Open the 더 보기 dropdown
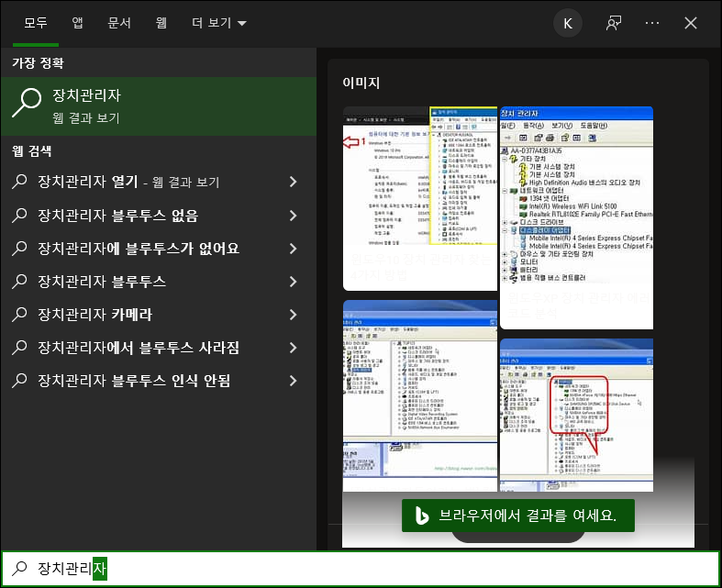The width and height of the screenshot is (722, 588). coord(219,23)
